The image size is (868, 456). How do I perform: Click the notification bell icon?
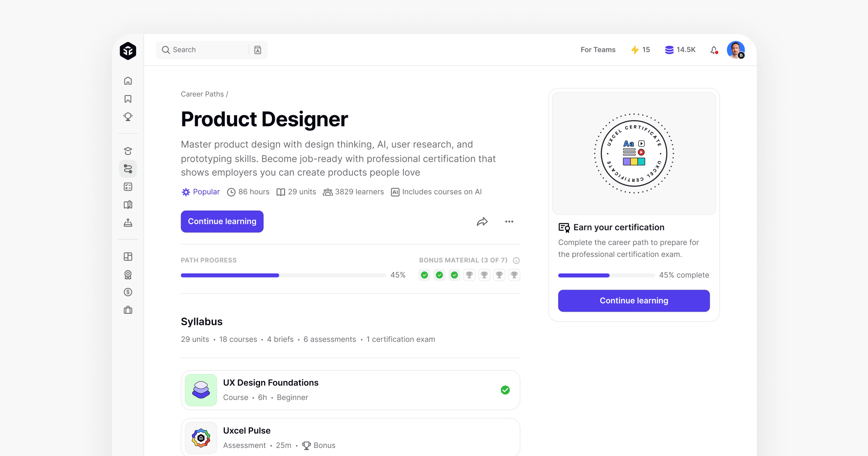click(x=714, y=50)
